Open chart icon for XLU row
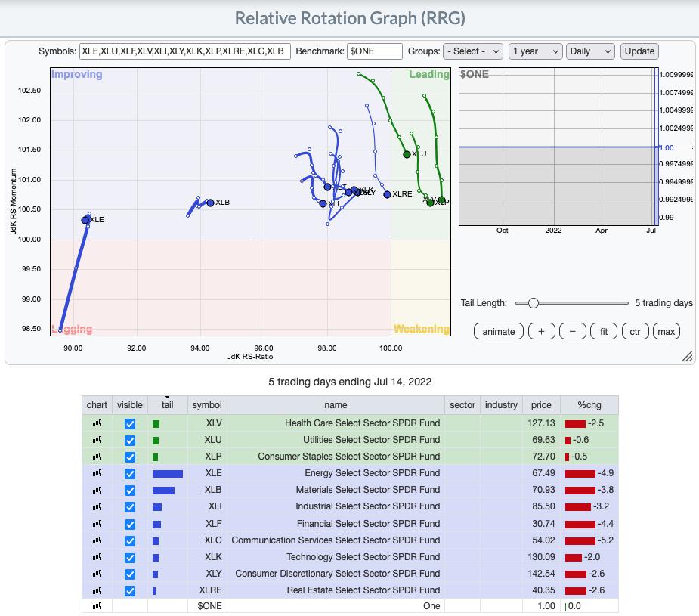699x616 pixels. [x=97, y=440]
